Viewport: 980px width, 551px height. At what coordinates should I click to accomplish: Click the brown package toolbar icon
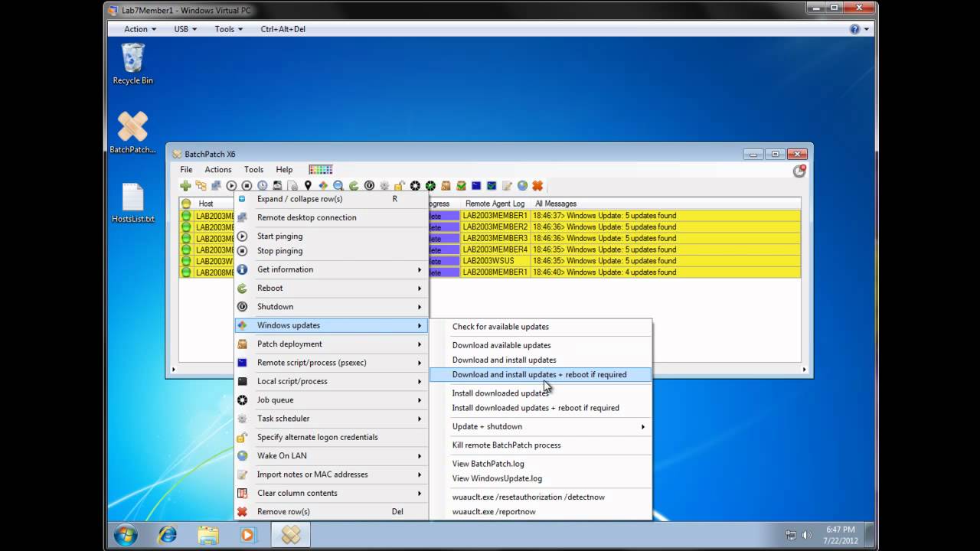[x=446, y=185]
